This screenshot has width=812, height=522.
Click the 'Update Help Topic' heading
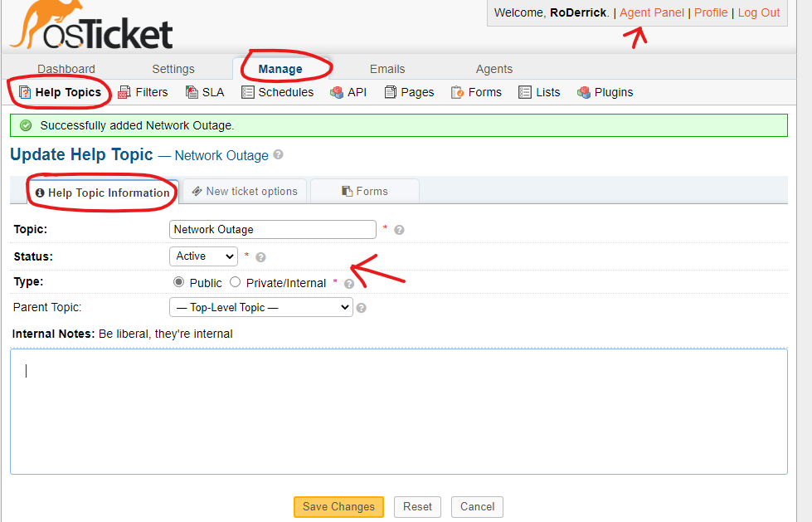click(x=81, y=154)
